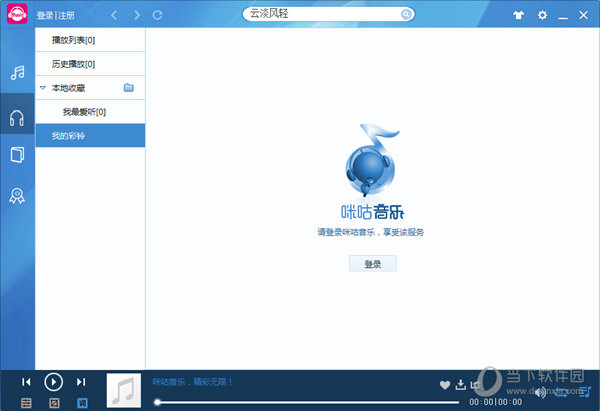The image size is (600, 411).
Task: Open the skin T-shirt icon
Action: [518, 15]
